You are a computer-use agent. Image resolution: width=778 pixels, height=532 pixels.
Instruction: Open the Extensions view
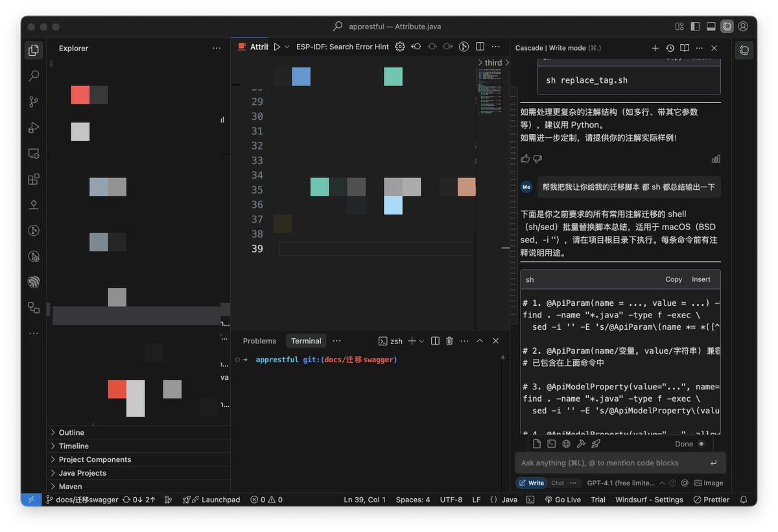(x=34, y=179)
